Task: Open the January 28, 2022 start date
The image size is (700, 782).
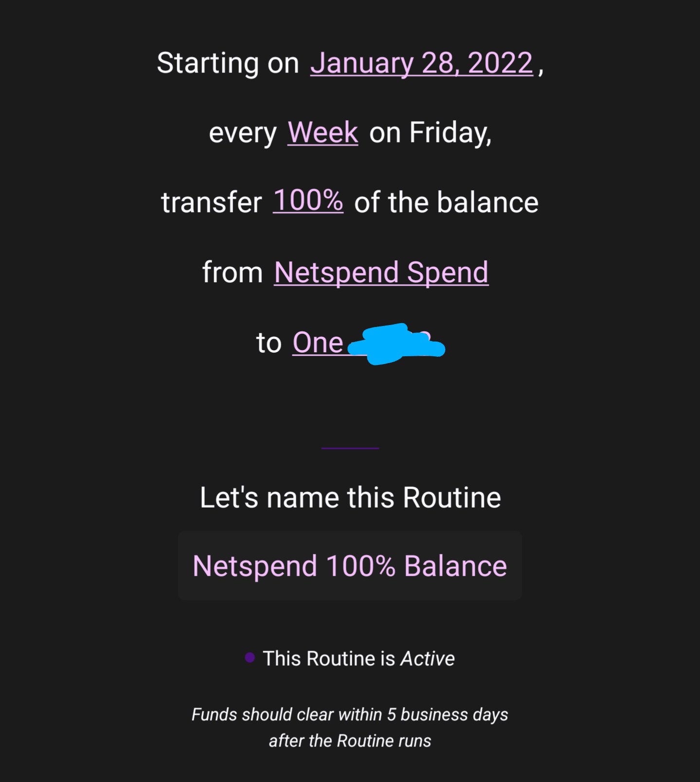Action: click(421, 63)
